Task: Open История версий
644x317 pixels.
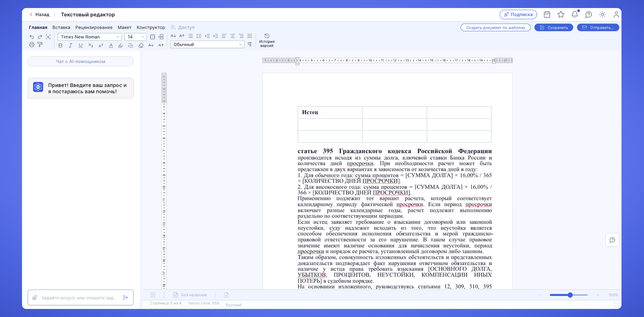Action: tap(267, 40)
